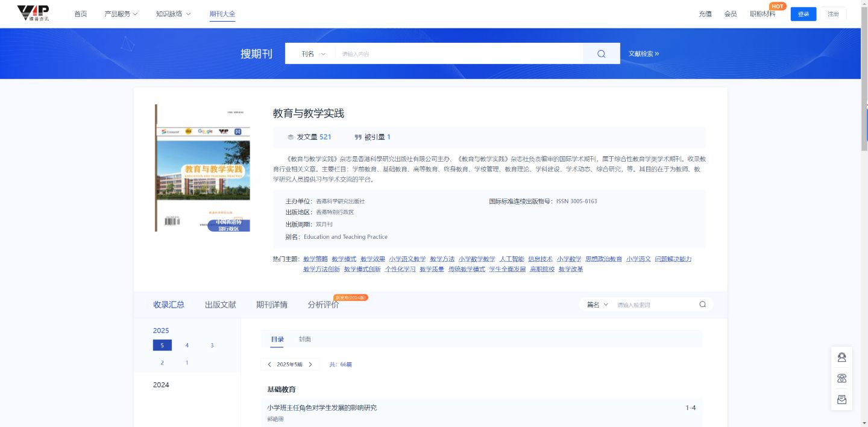
Task: Click the magnifier icon in the journal search bar
Action: pos(600,53)
